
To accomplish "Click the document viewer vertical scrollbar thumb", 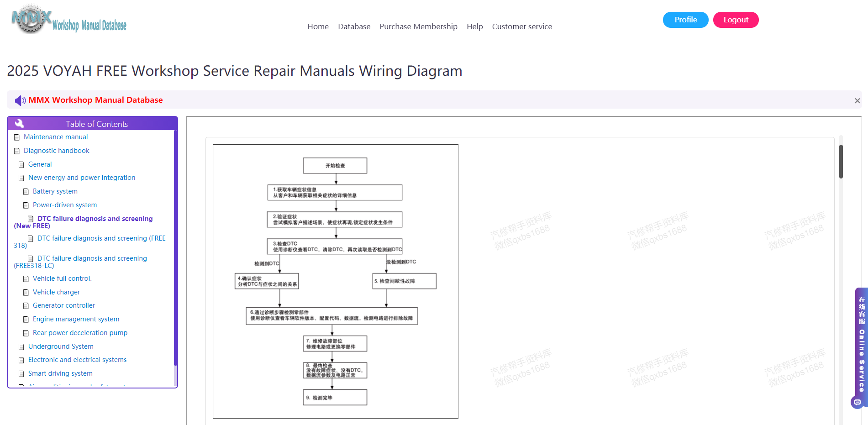I will tap(841, 162).
